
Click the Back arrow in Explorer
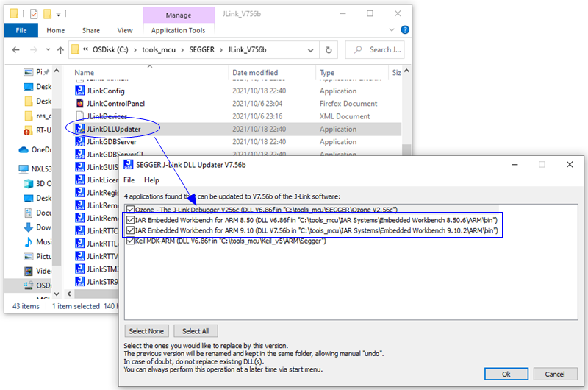point(15,50)
